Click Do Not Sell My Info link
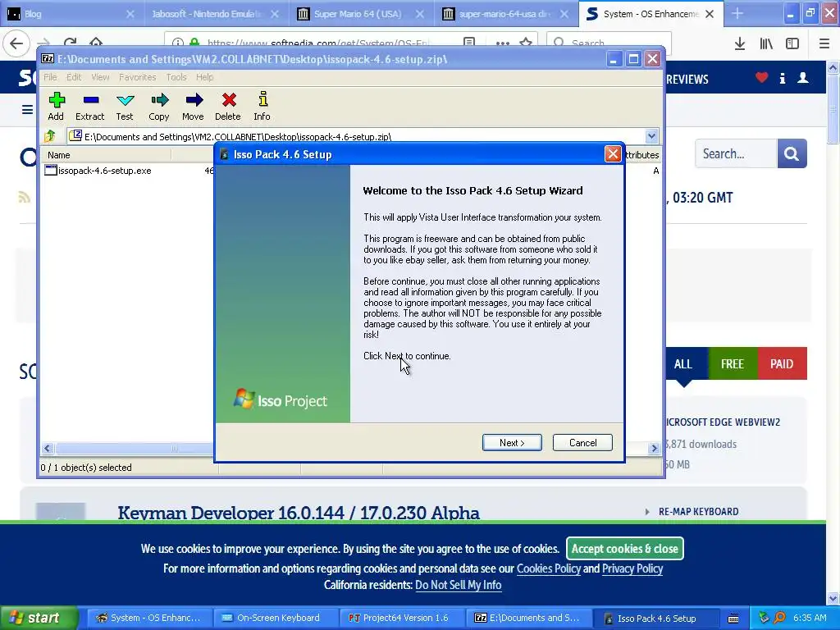This screenshot has width=840, height=630. point(459,585)
